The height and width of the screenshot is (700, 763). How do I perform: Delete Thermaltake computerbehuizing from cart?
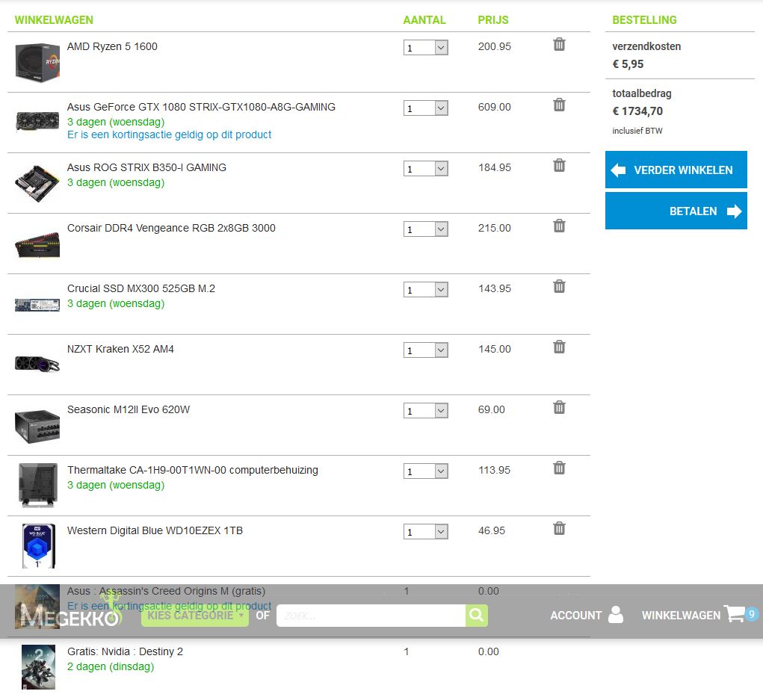(559, 468)
